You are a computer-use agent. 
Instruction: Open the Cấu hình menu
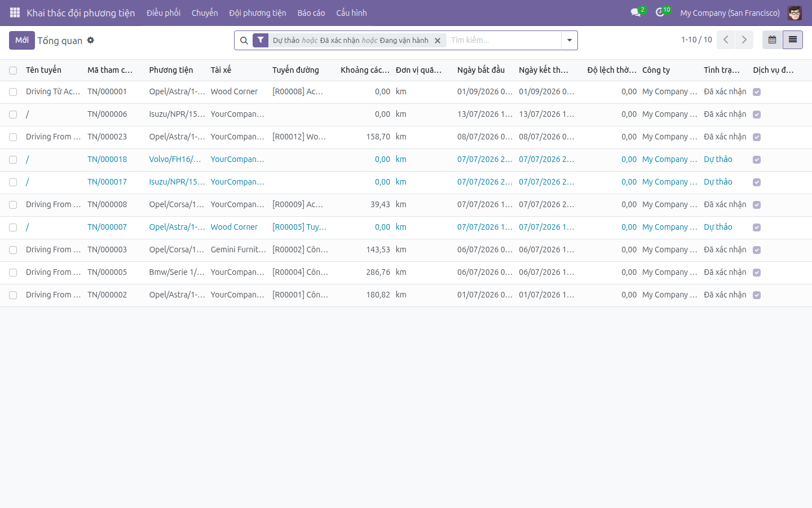click(x=351, y=12)
